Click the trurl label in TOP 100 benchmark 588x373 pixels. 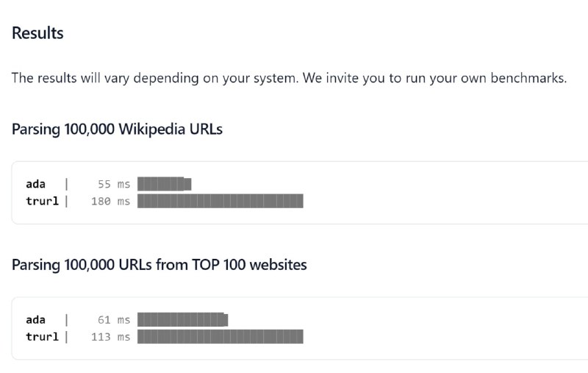pyautogui.click(x=42, y=337)
